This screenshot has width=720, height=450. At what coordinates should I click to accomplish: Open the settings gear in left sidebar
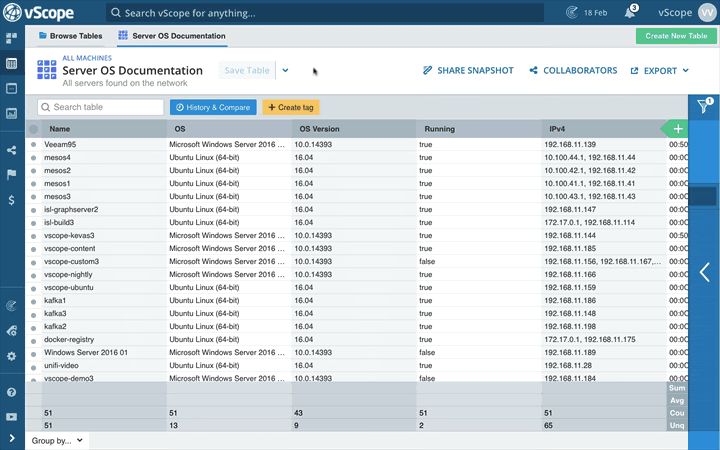coord(11,356)
